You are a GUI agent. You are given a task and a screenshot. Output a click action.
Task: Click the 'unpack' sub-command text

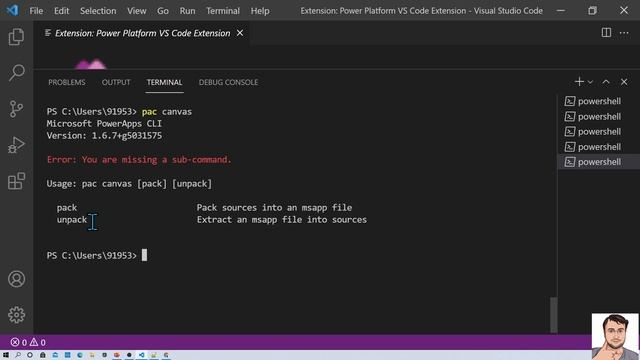point(72,220)
